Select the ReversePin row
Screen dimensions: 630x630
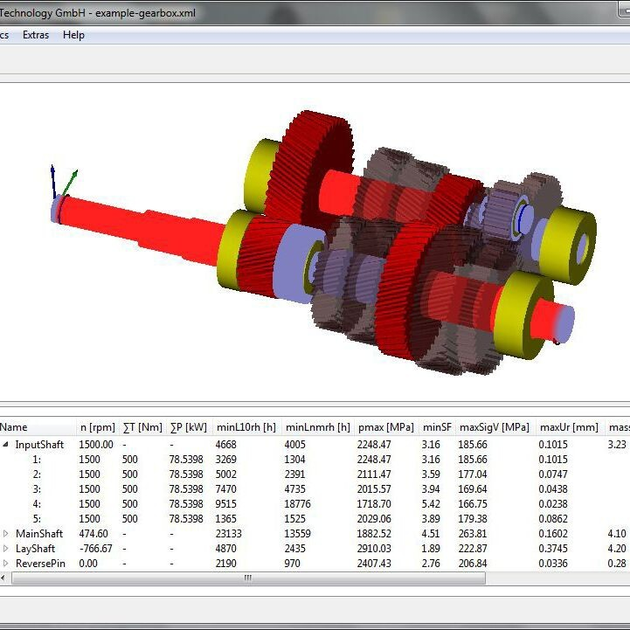pos(40,564)
